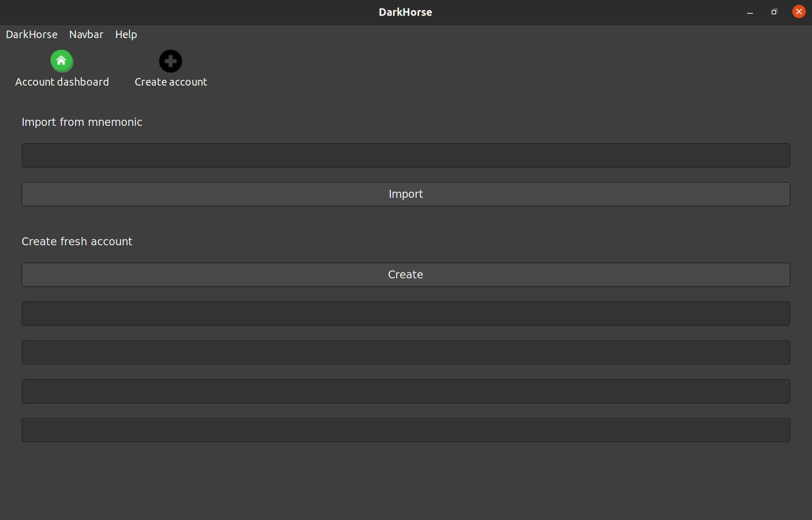The image size is (812, 520).
Task: Click the "Create fresh account" heading
Action: click(x=77, y=242)
